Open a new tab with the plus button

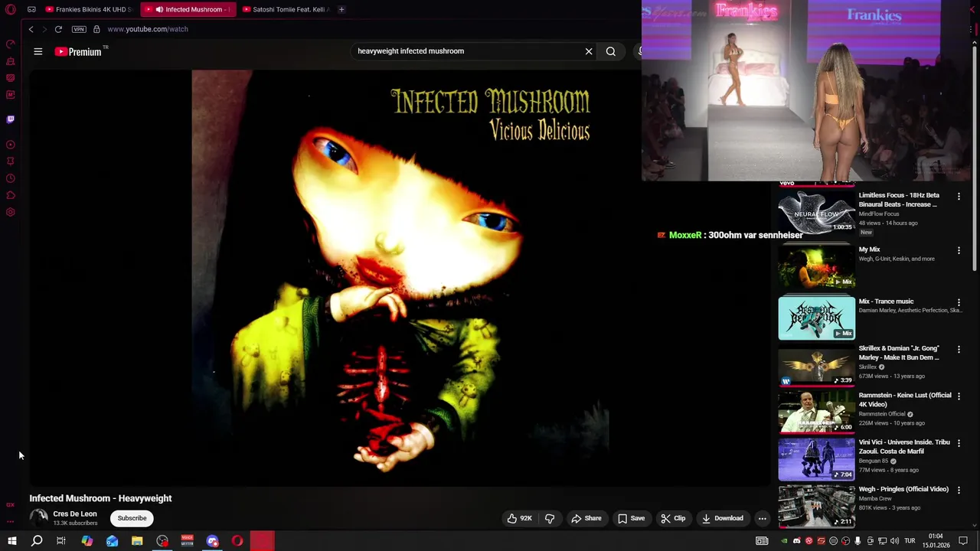341,9
